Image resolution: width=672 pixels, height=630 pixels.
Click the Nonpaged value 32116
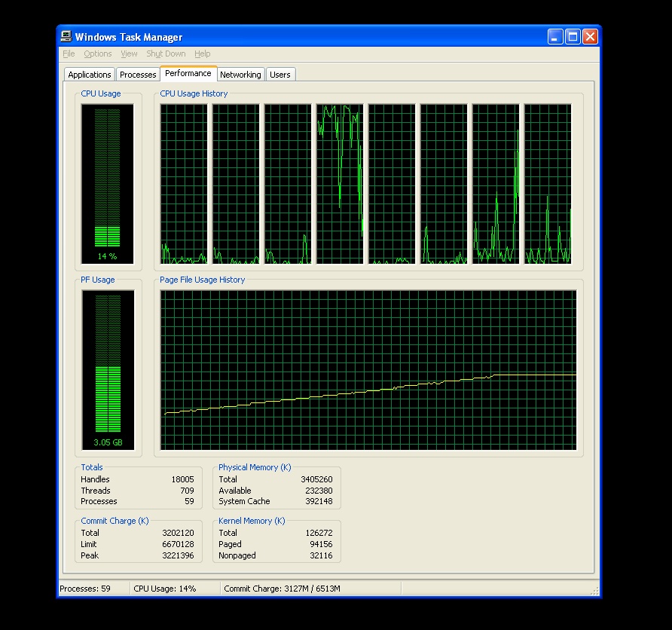tap(321, 555)
